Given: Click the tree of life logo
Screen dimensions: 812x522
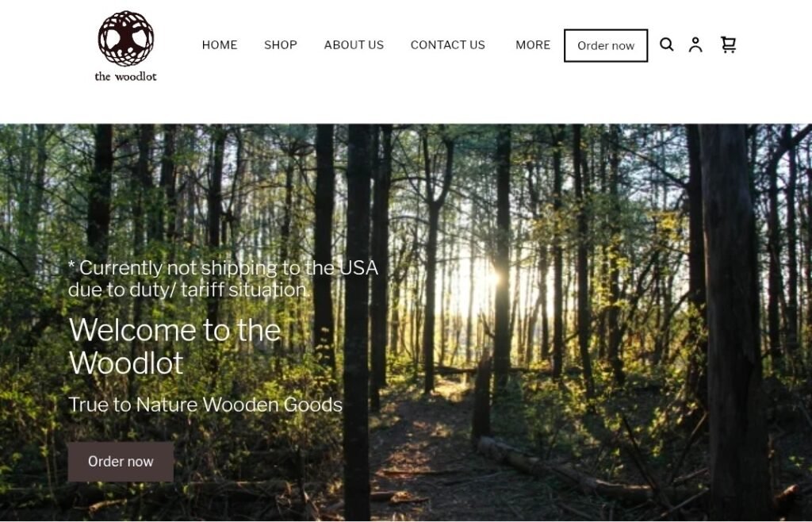Looking at the screenshot, I should pos(126,39).
